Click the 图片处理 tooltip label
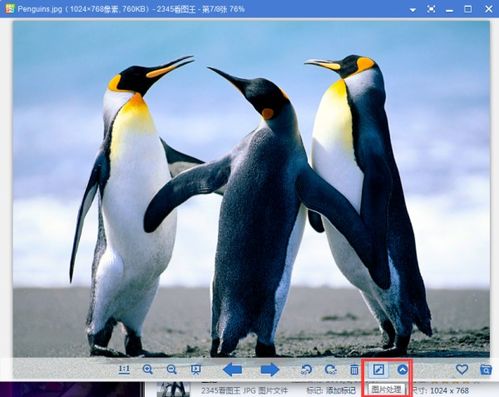 point(387,389)
